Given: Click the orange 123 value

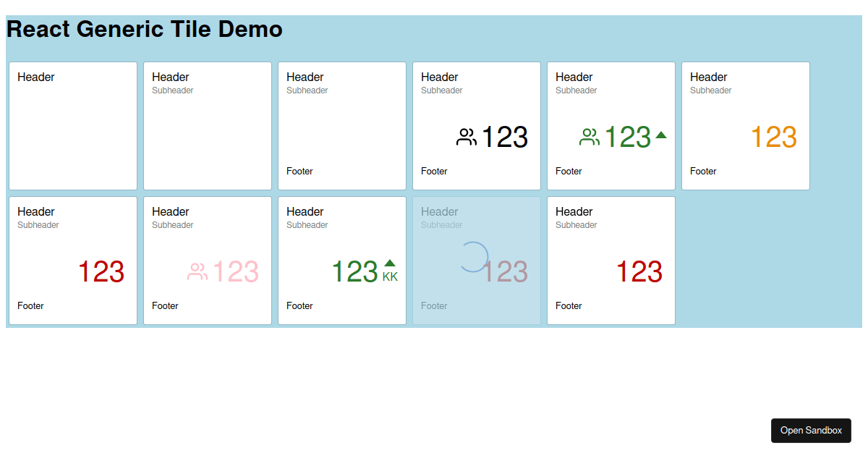Looking at the screenshot, I should (773, 137).
